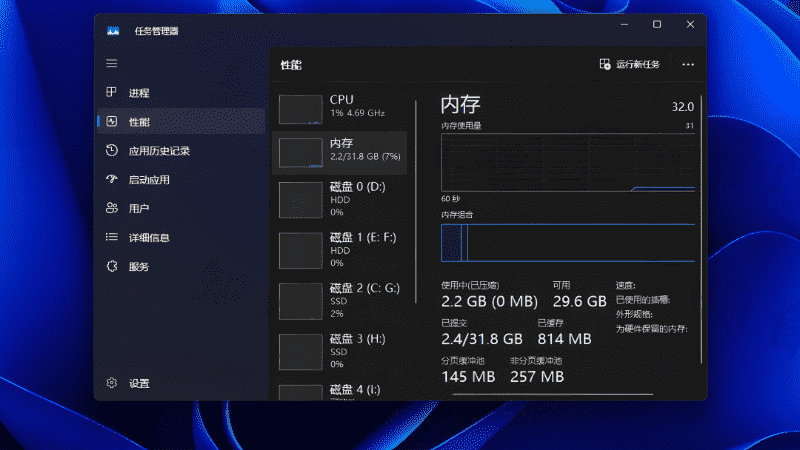Open the 服务 services icon
Screen dimensions: 800x450
[x=112, y=266]
